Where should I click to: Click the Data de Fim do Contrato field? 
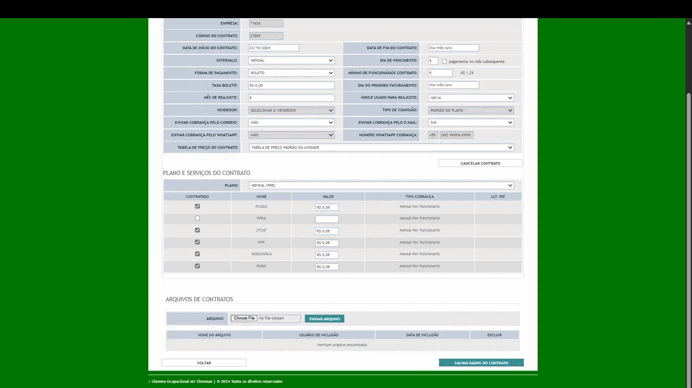[x=453, y=48]
